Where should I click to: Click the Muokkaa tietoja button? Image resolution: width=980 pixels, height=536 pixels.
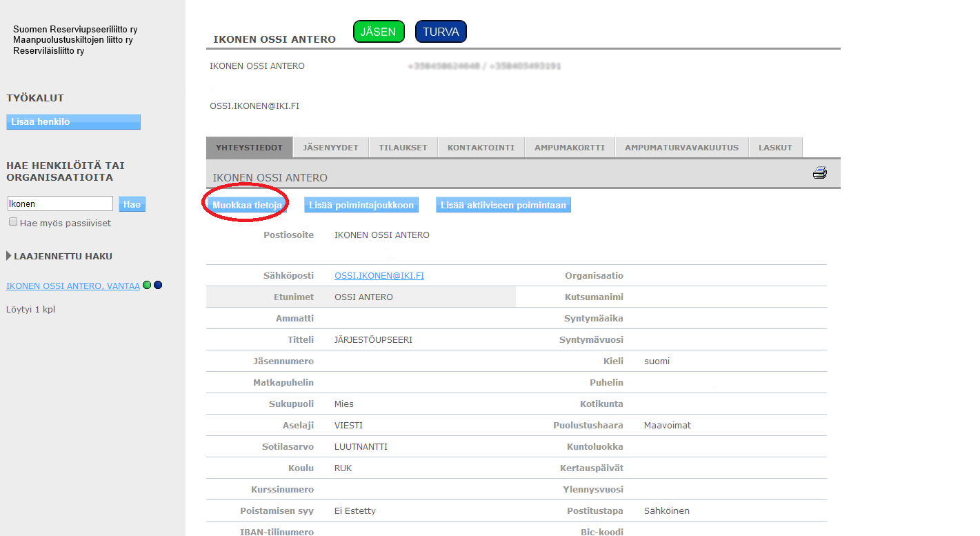click(247, 205)
